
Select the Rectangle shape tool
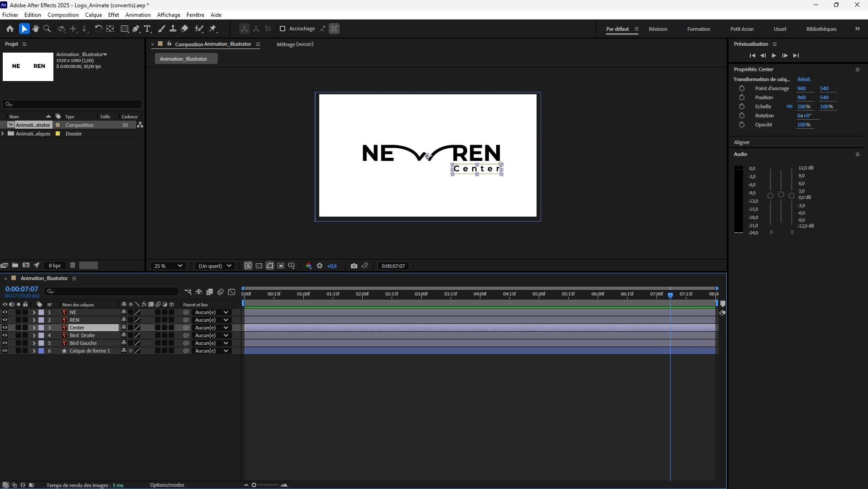click(124, 29)
